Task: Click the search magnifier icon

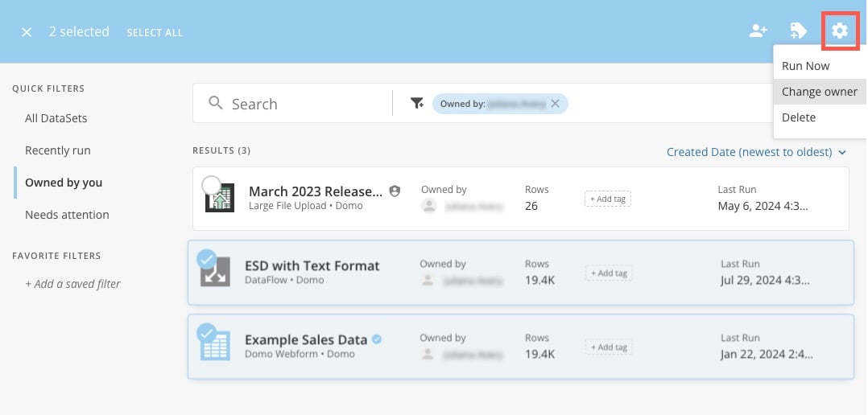Action: (x=215, y=103)
